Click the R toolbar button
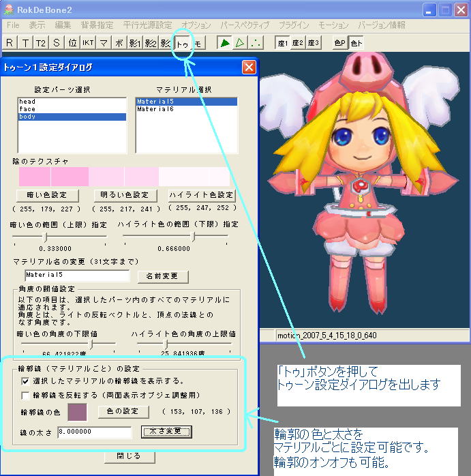Image resolution: width=471 pixels, height=476 pixels. 10,43
